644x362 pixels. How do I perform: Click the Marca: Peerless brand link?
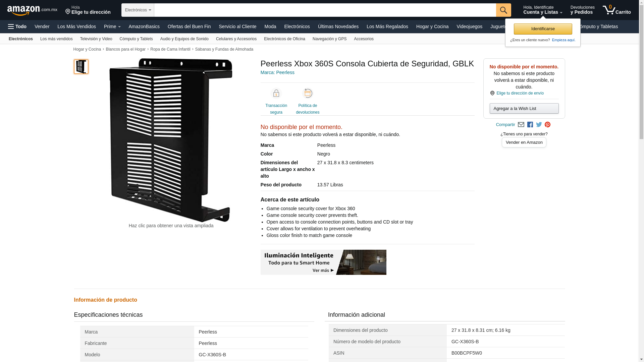[277, 72]
